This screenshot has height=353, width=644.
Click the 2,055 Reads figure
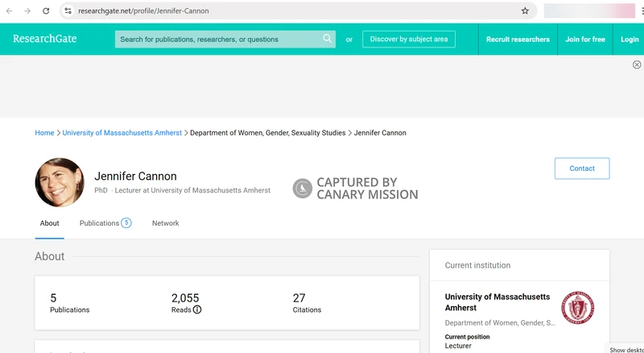185,298
